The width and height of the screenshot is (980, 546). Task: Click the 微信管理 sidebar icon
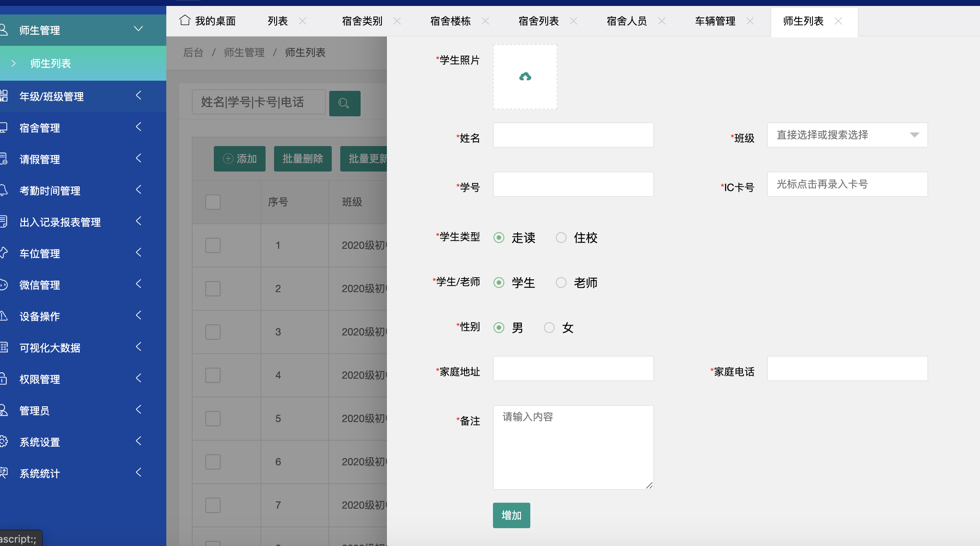click(x=3, y=284)
